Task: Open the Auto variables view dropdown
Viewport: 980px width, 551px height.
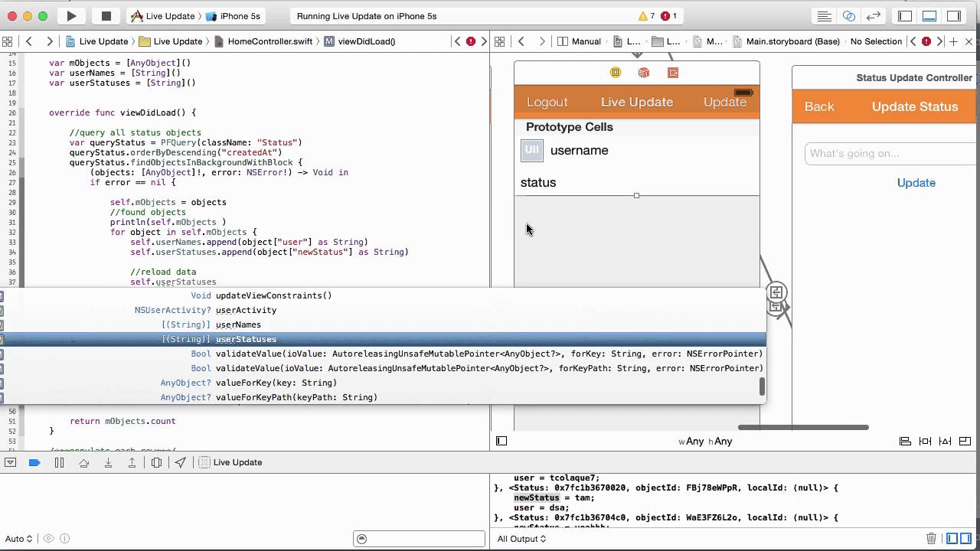Action: [18, 539]
